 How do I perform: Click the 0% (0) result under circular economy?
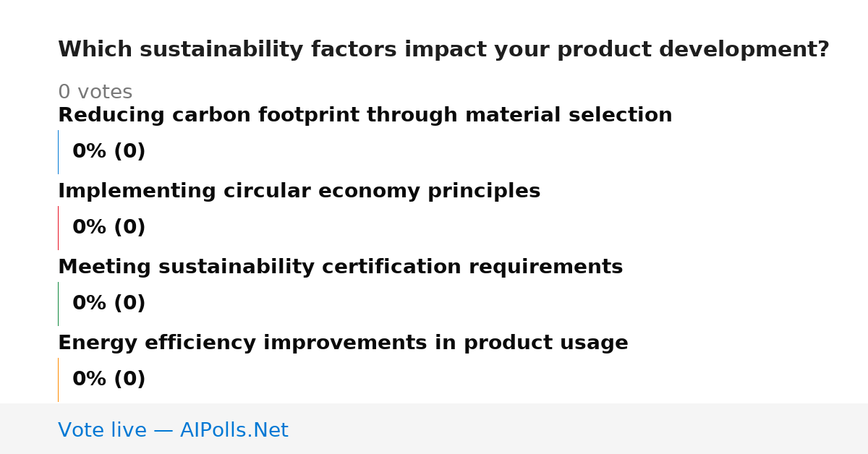[109, 228]
